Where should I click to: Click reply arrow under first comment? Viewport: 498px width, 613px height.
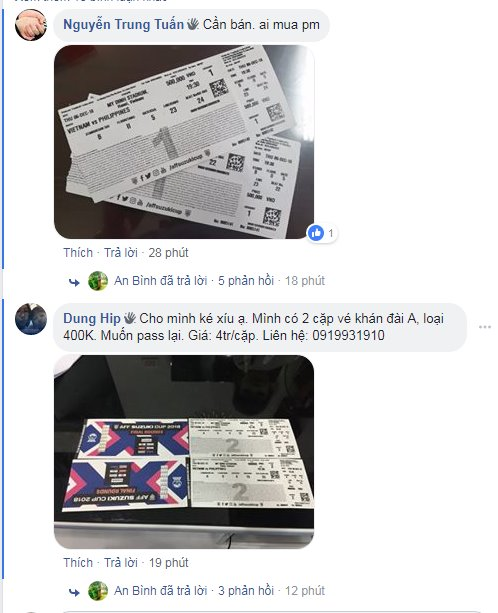click(x=74, y=282)
